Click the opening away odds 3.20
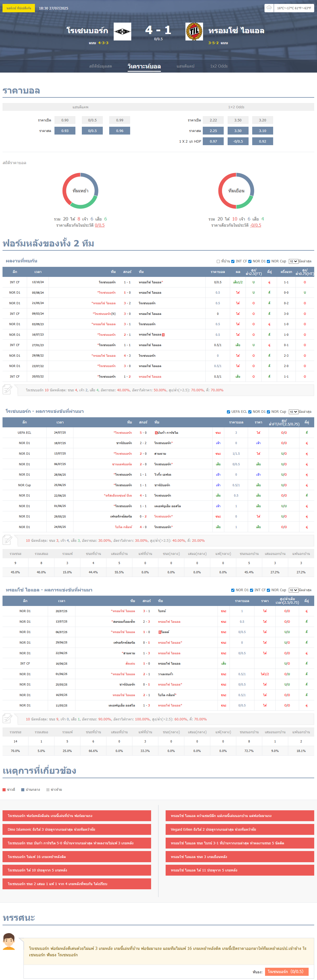Viewport: 317px width, 980px height. point(263,120)
